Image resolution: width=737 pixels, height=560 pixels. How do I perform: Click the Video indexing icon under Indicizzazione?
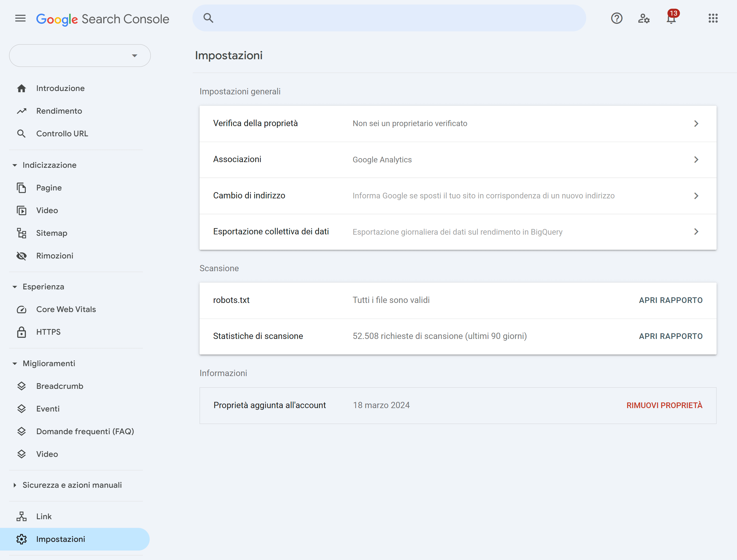click(x=22, y=210)
